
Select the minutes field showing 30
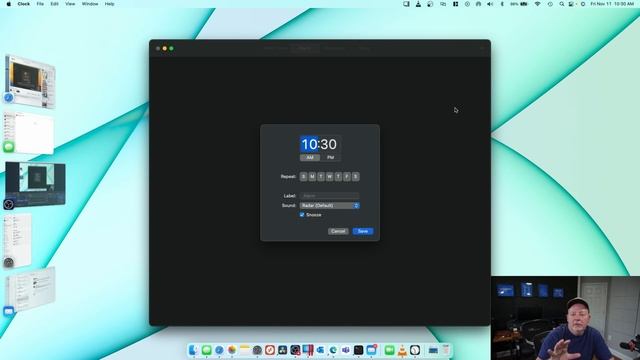tap(329, 144)
